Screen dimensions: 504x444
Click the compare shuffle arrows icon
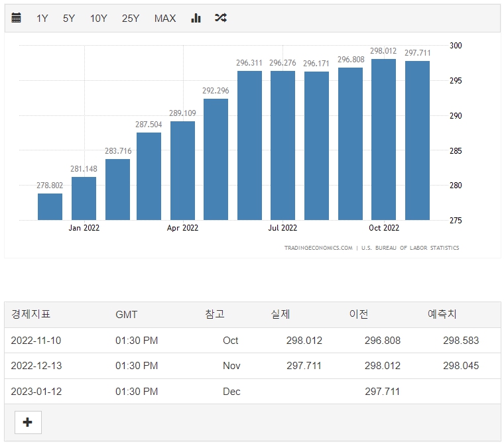coord(220,18)
